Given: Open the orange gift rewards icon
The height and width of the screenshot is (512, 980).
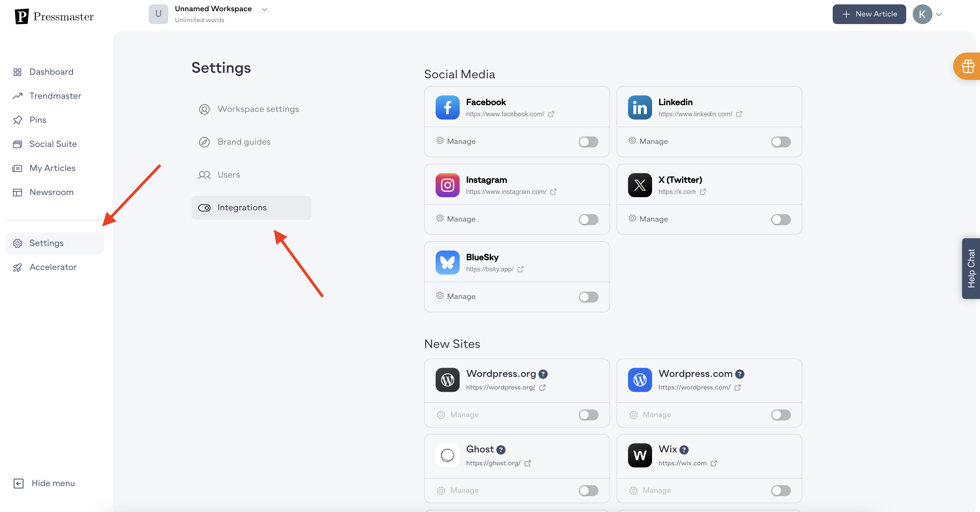Looking at the screenshot, I should (967, 66).
